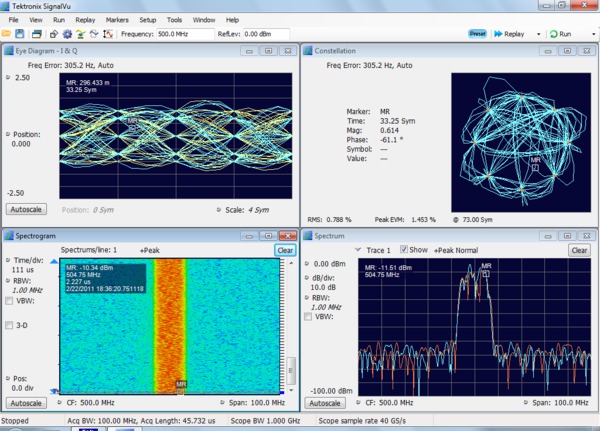Open the Markers menu
This screenshot has height=431, width=600.
coord(116,19)
